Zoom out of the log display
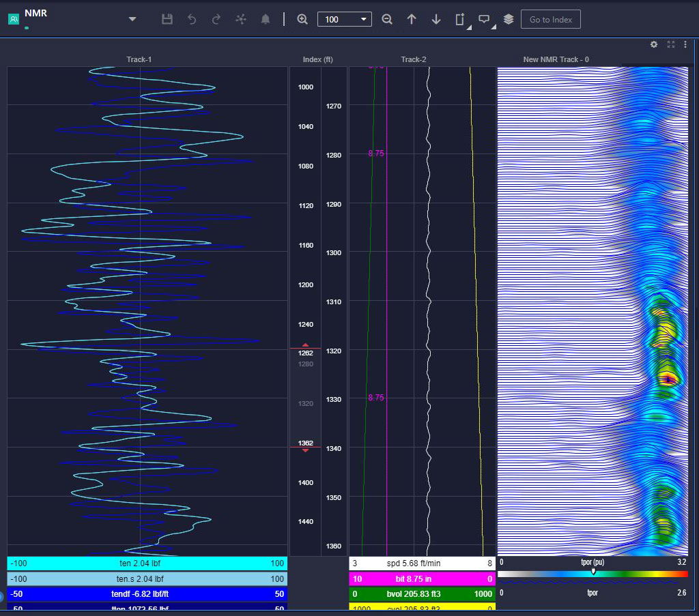The image size is (699, 616). click(x=387, y=19)
